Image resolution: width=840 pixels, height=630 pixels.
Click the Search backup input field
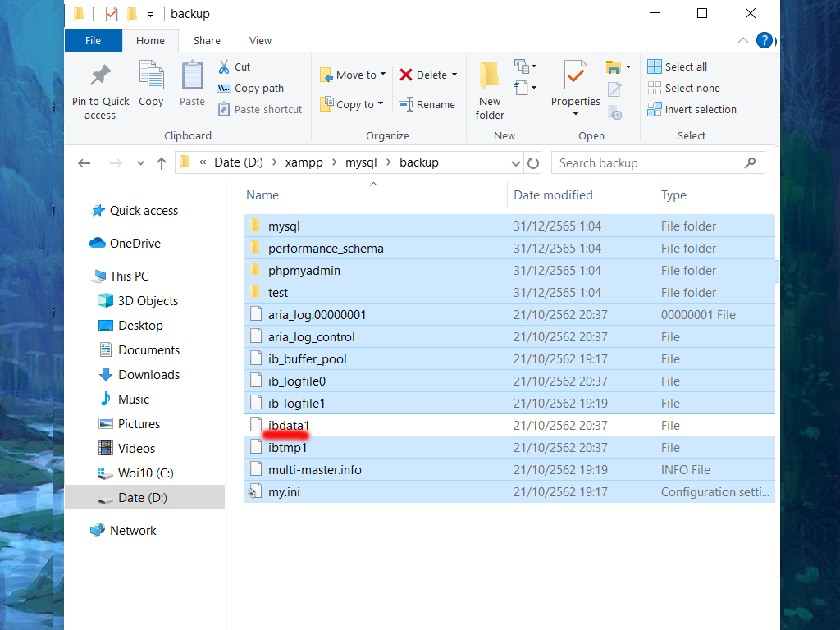pos(648,163)
